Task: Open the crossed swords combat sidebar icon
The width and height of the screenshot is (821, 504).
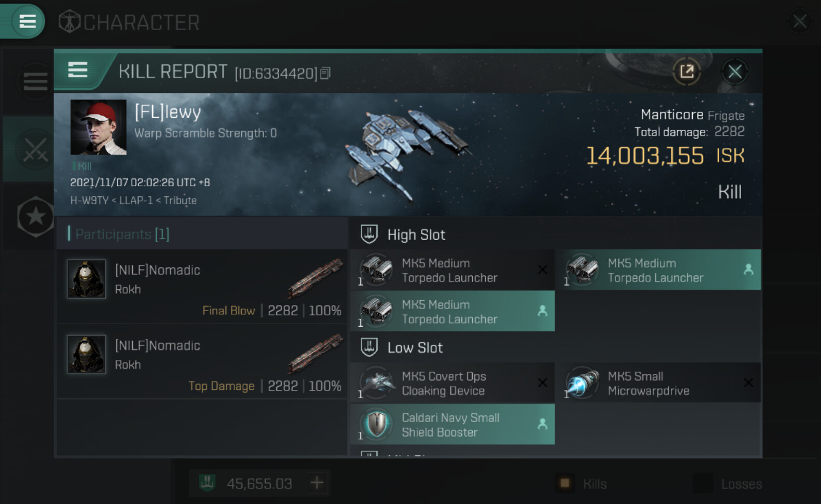Action: click(x=34, y=149)
